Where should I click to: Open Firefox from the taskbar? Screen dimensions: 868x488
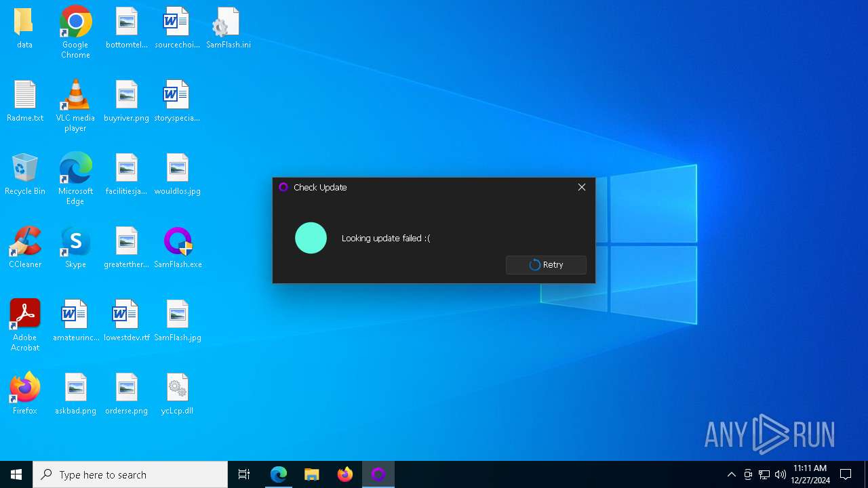tap(345, 474)
